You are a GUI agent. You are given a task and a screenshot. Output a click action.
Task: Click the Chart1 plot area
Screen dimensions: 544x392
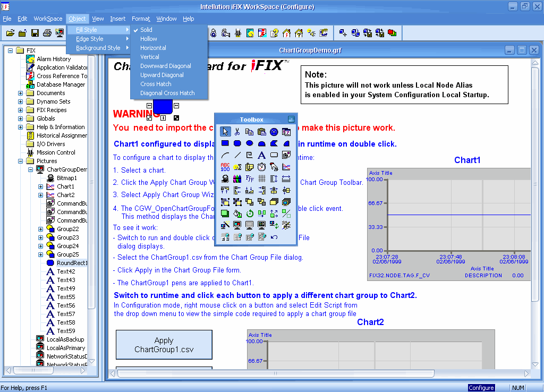coord(458,215)
